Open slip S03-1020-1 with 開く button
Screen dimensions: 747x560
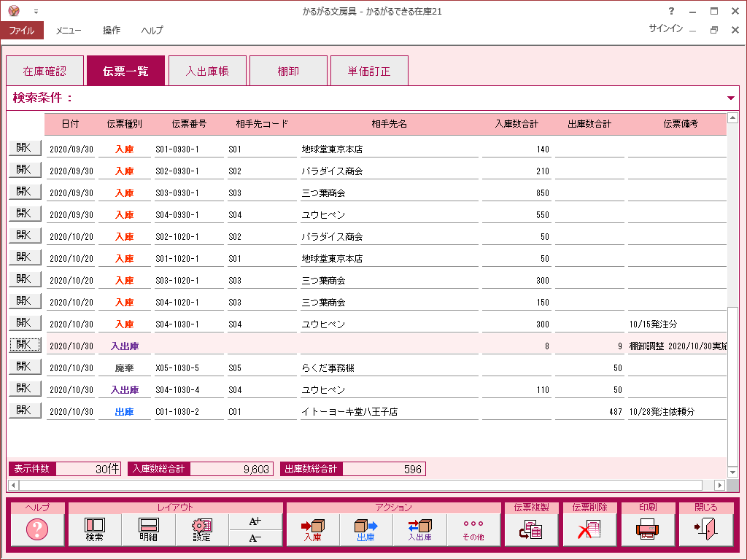pos(25,279)
